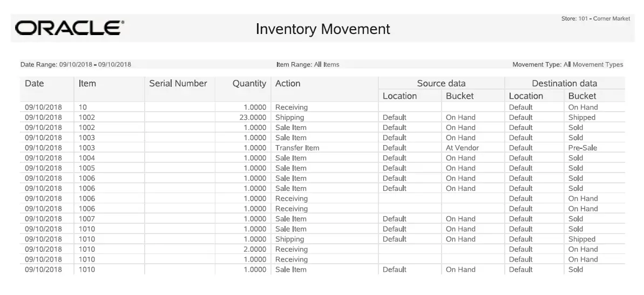Viewport: 644px width, 295px height.
Task: Click the Source data group header
Action: pyautogui.click(x=441, y=83)
